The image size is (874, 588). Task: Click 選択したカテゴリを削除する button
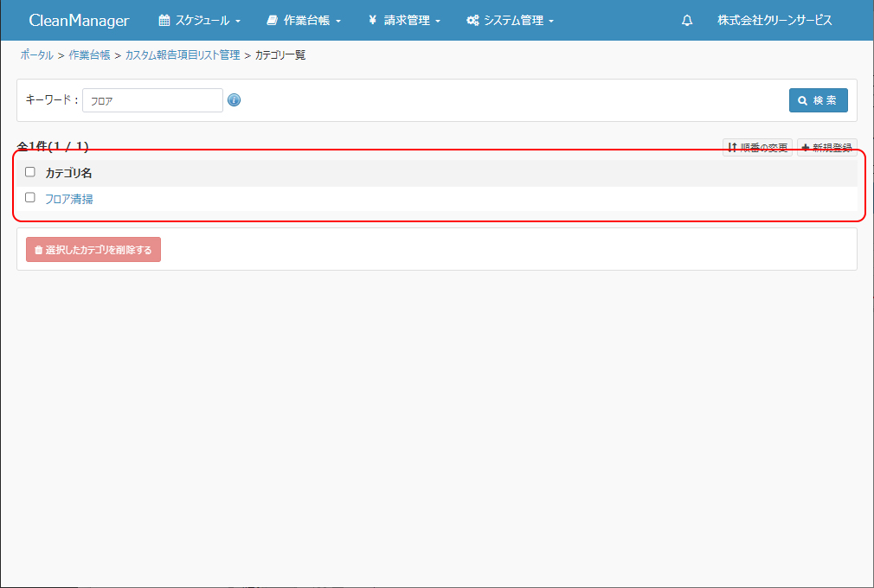tap(93, 249)
